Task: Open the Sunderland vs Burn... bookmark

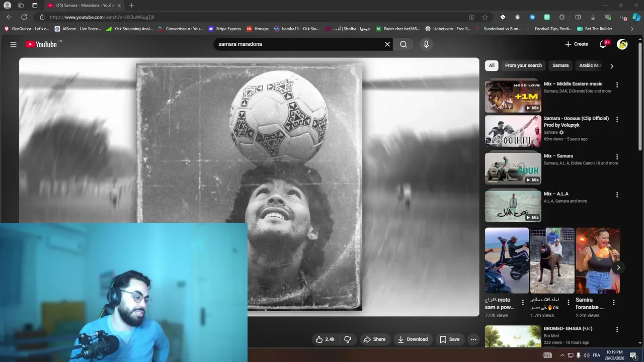Action: coord(498,29)
